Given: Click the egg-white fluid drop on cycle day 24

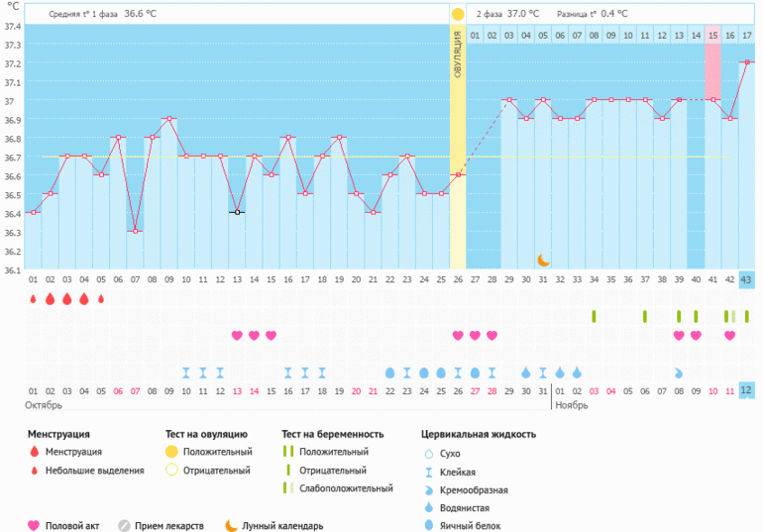Looking at the screenshot, I should (x=424, y=373).
